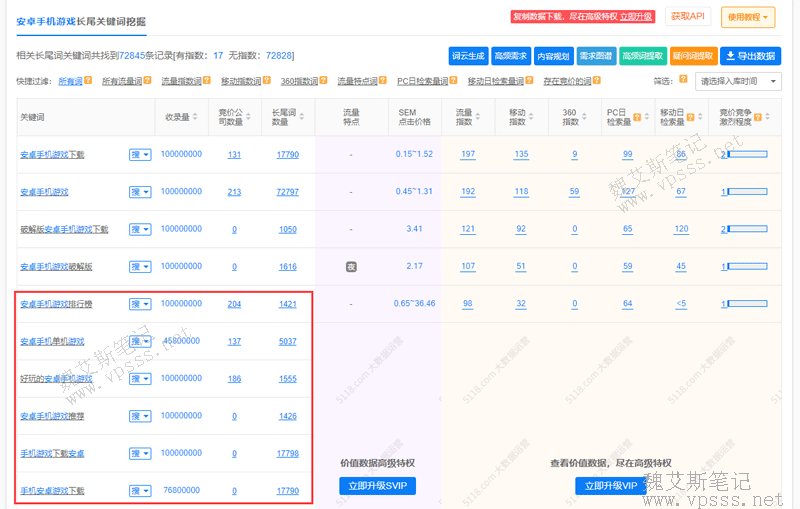800x509 pixels.
Task: Open help icon in PC日检索量 column header
Action: (x=637, y=117)
